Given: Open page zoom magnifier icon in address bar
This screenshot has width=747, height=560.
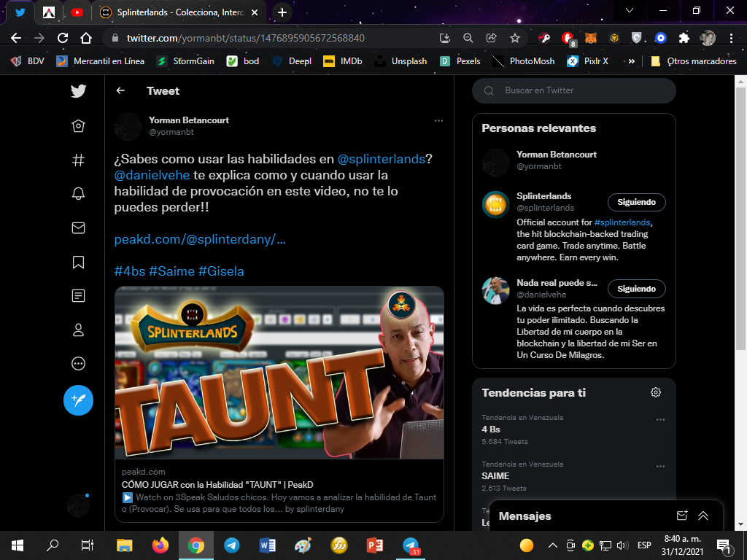Looking at the screenshot, I should [468, 38].
